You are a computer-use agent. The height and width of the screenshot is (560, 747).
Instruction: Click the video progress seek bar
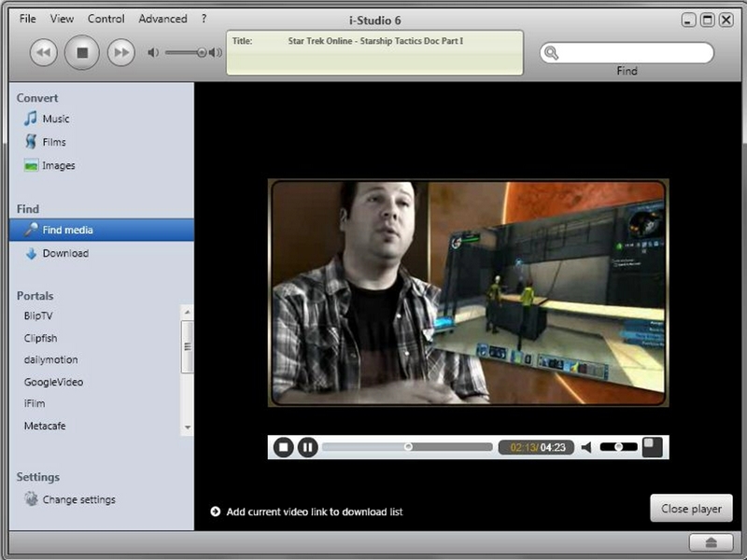pyautogui.click(x=407, y=447)
